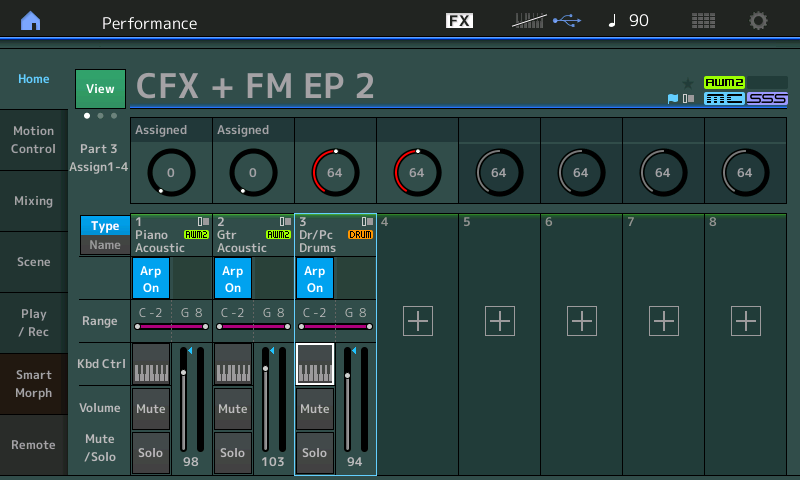
Task: Tap the blue flag icon near title
Action: pos(673,98)
